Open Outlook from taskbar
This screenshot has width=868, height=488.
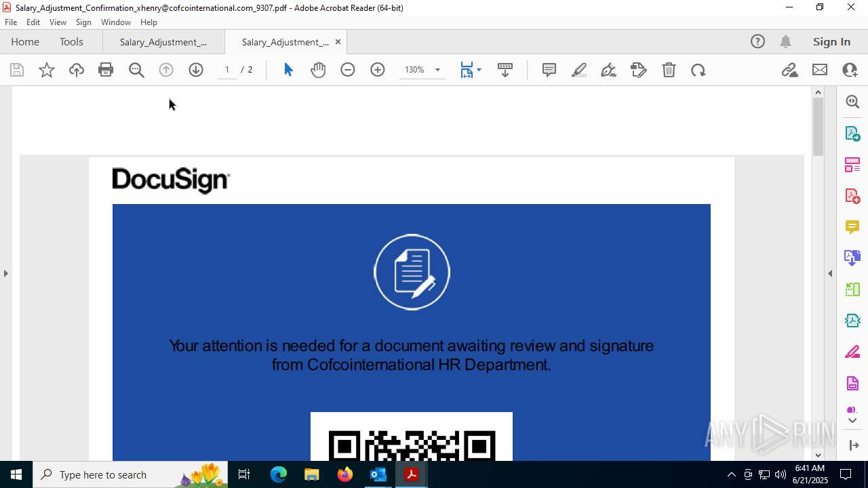[x=378, y=474]
